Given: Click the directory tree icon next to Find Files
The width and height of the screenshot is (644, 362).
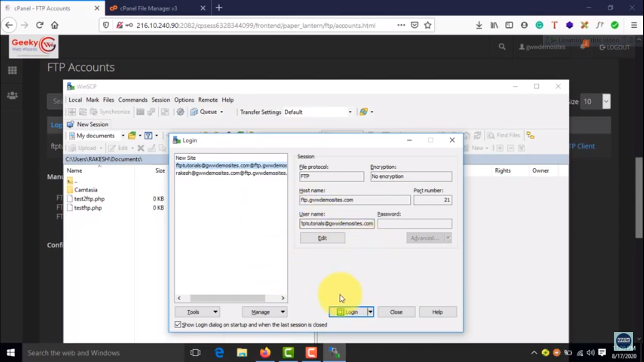Looking at the screenshot, I should click(530, 135).
